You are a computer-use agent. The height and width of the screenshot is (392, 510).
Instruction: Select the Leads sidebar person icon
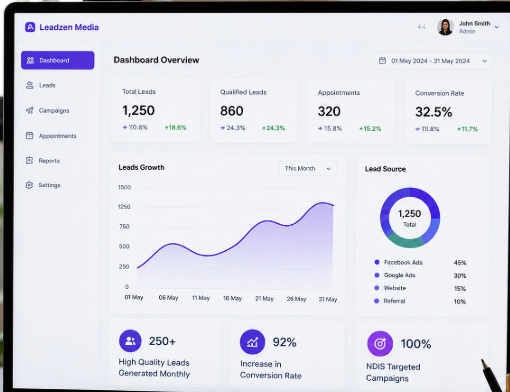(30, 85)
